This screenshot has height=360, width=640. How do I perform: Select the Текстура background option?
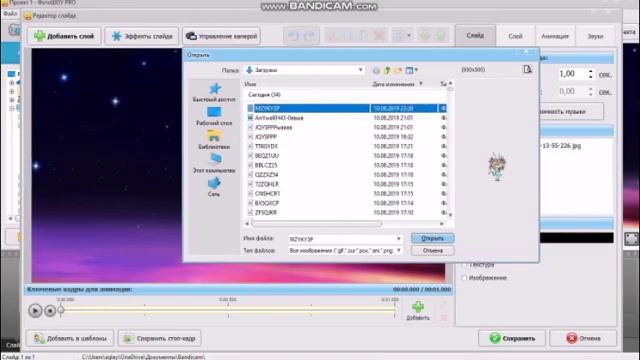[464, 265]
